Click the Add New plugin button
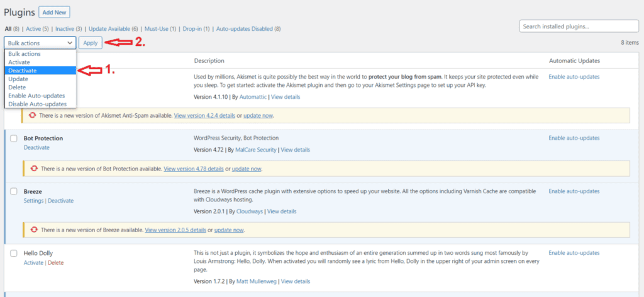Viewport: 644px width, 297px height. pyautogui.click(x=54, y=12)
